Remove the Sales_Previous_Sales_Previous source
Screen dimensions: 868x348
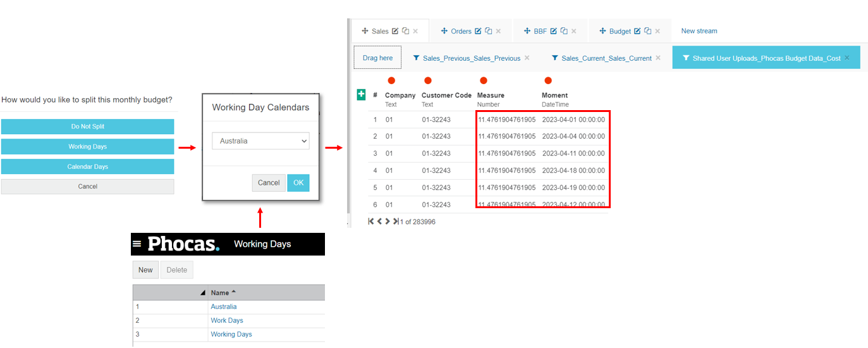pyautogui.click(x=527, y=58)
